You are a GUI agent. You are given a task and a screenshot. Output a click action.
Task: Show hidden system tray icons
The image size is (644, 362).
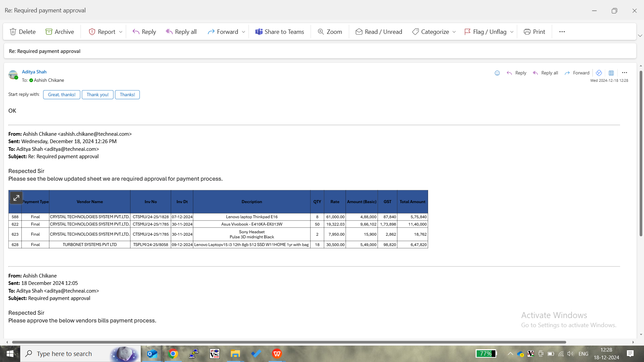(510, 354)
